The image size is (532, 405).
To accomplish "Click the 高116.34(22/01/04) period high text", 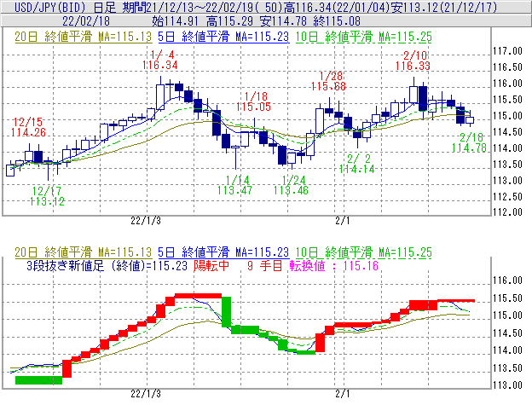I will tap(338, 7).
